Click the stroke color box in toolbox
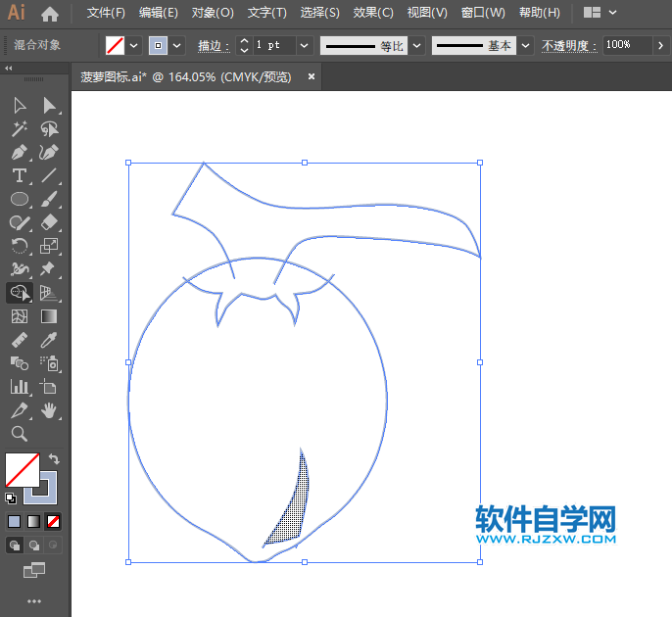The image size is (672, 617). tap(48, 496)
